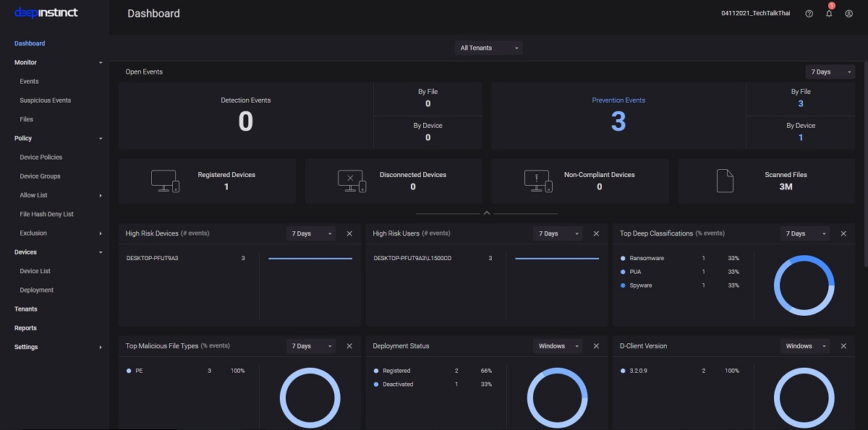Open Events under Monitor
This screenshot has width=868, height=430.
tap(30, 82)
